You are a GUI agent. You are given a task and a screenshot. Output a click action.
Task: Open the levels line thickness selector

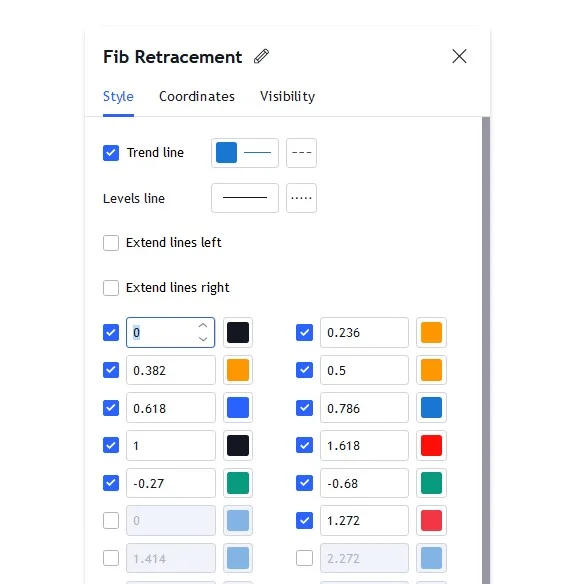[x=245, y=198]
